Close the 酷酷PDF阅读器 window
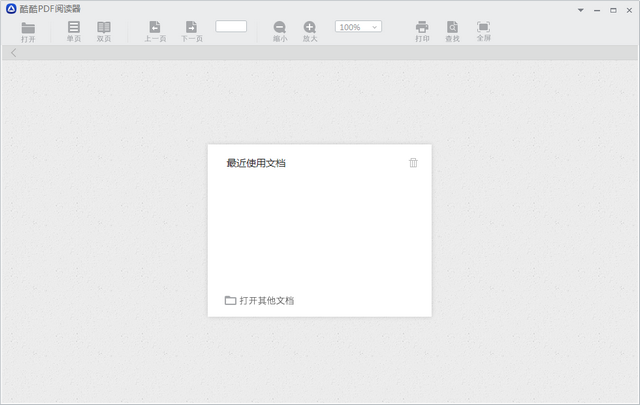Image resolution: width=640 pixels, height=405 pixels. [x=629, y=9]
